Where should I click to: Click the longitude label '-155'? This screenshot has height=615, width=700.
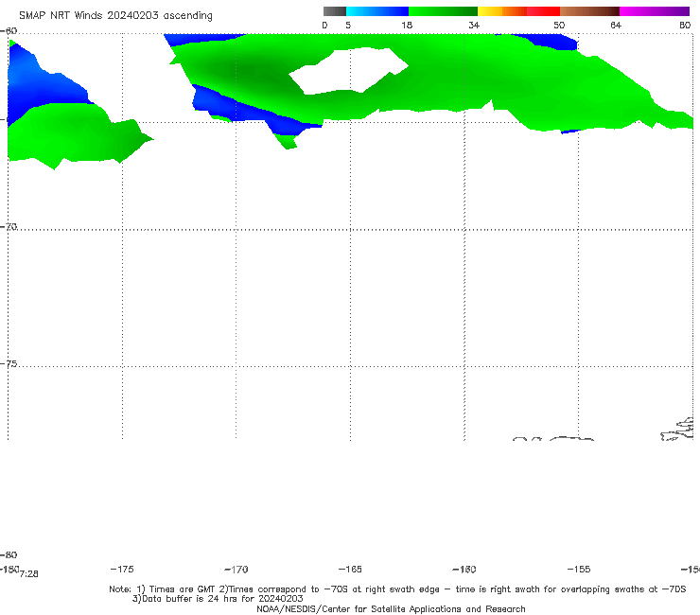click(x=579, y=570)
